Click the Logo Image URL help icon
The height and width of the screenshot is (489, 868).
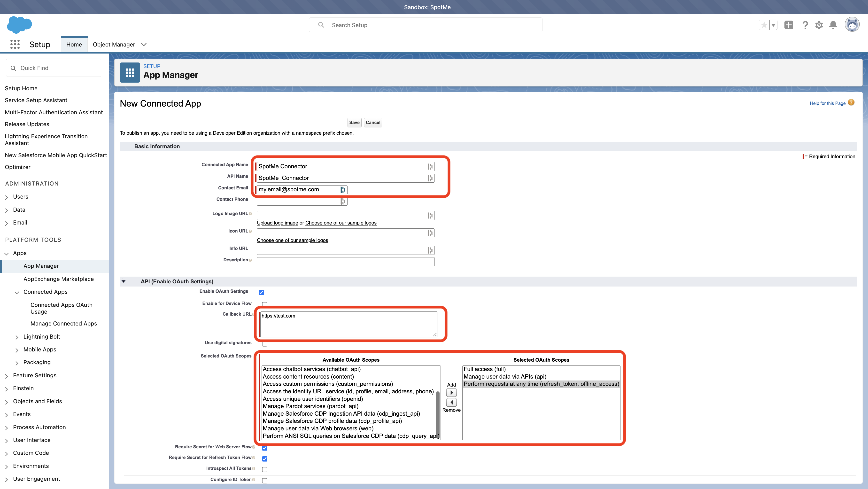tap(250, 214)
